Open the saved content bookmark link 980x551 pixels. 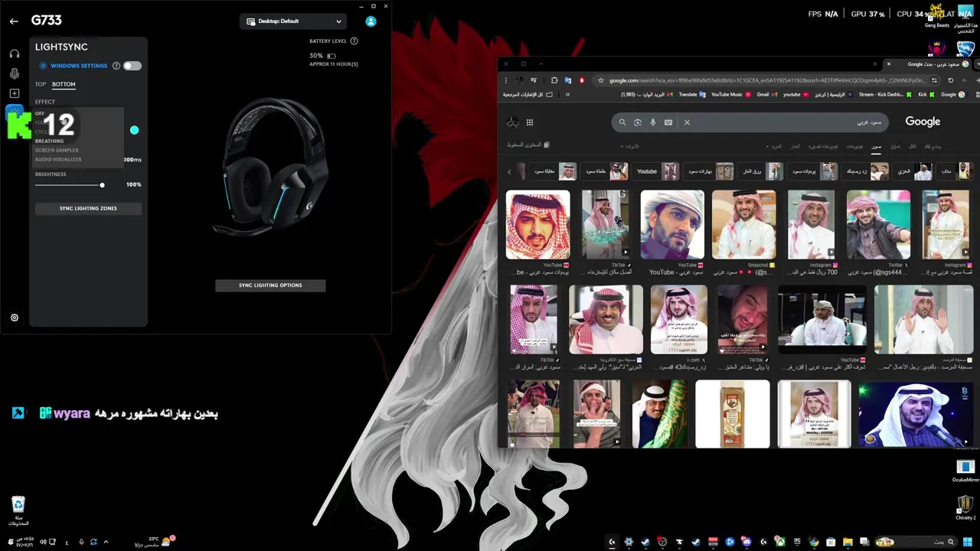point(528,145)
